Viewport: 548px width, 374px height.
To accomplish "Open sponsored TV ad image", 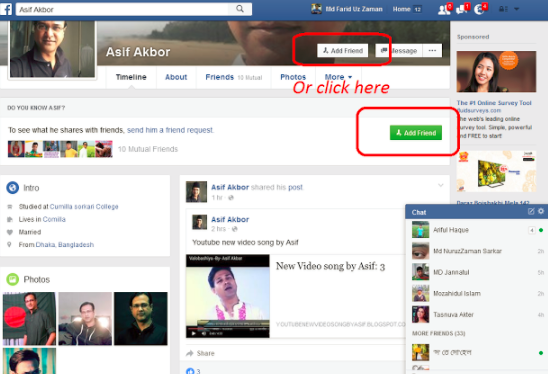I will point(496,171).
